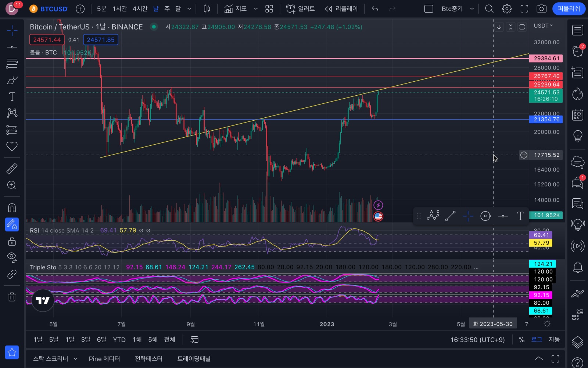588x368 pixels.
Task: Open the strategy tester tab
Action: [148, 359]
